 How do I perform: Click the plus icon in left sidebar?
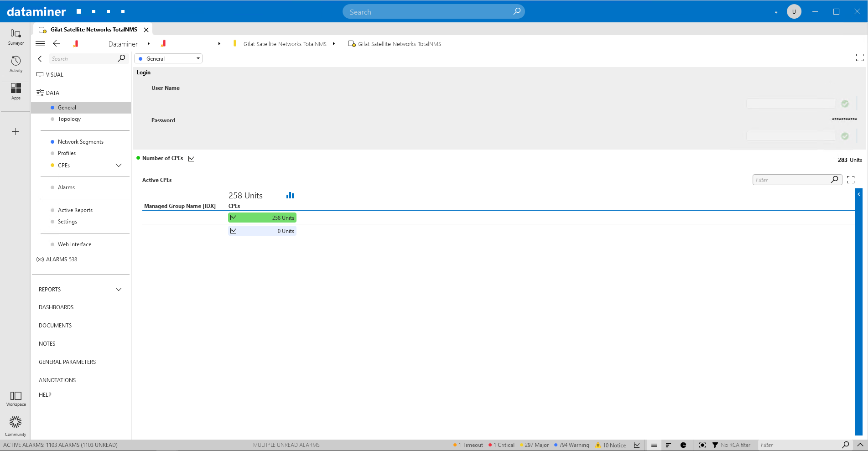[16, 132]
